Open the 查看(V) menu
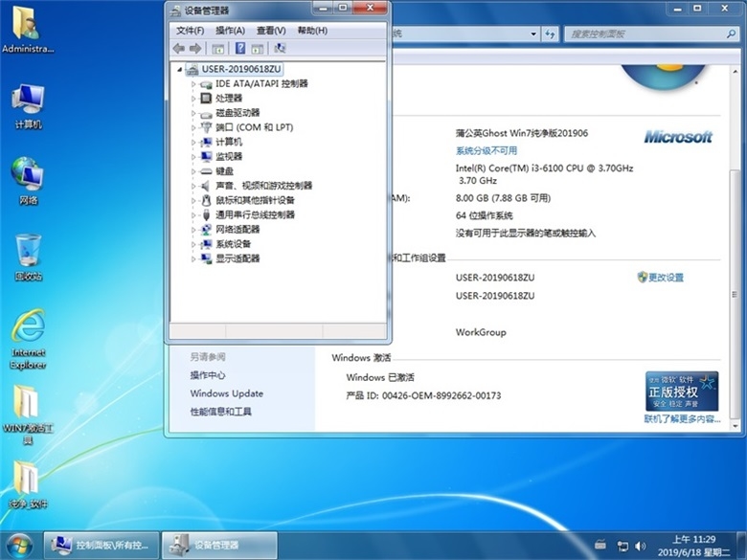 click(x=271, y=31)
